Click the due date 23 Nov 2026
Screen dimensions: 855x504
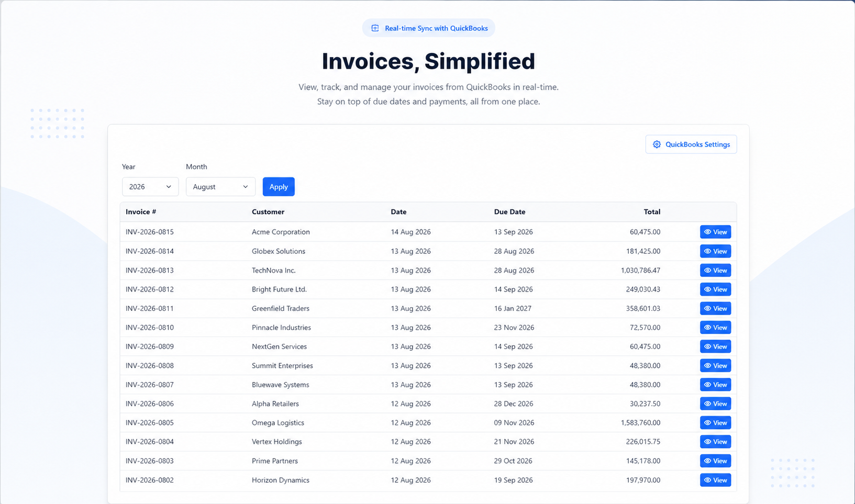click(x=514, y=328)
